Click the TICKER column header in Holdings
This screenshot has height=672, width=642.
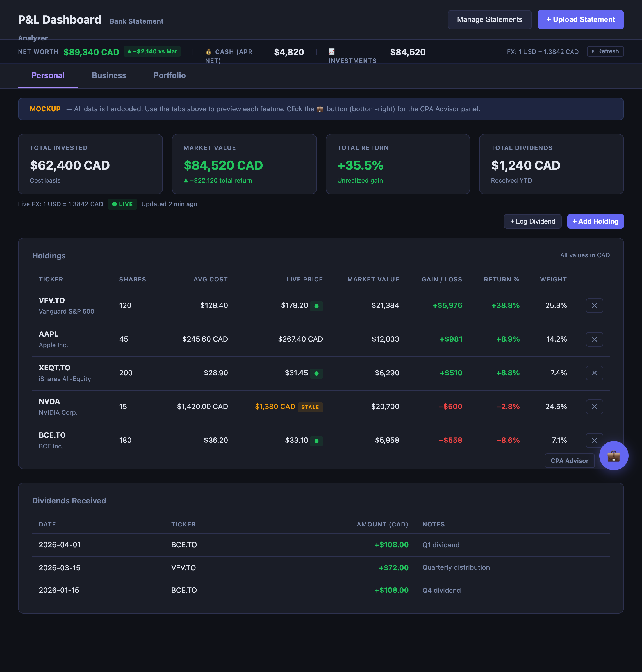(x=51, y=279)
